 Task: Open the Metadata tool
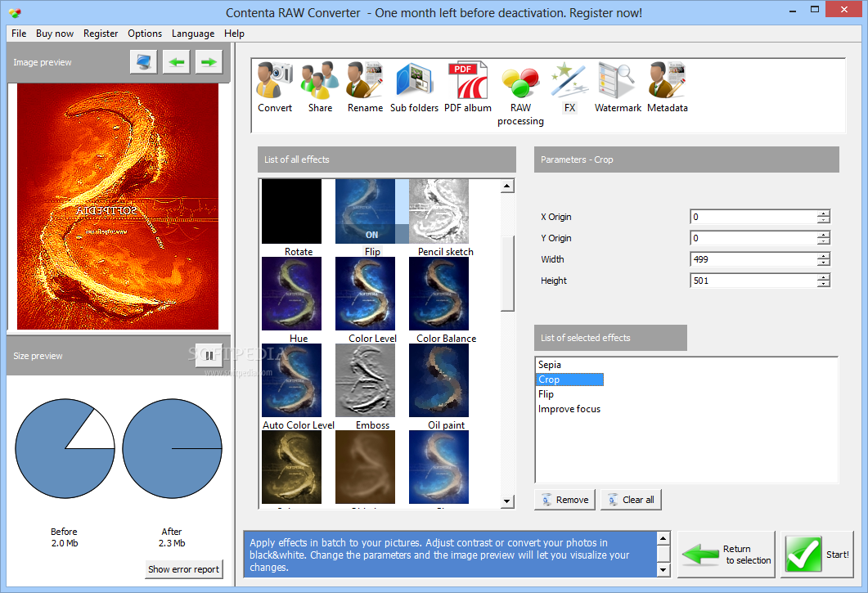pos(667,87)
